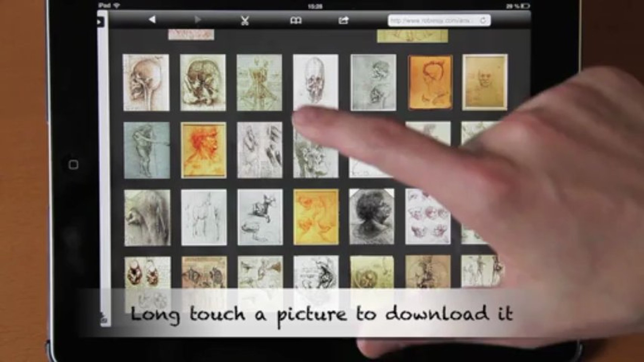Reload the page from the address bar
The width and height of the screenshot is (644, 362).
483,20
